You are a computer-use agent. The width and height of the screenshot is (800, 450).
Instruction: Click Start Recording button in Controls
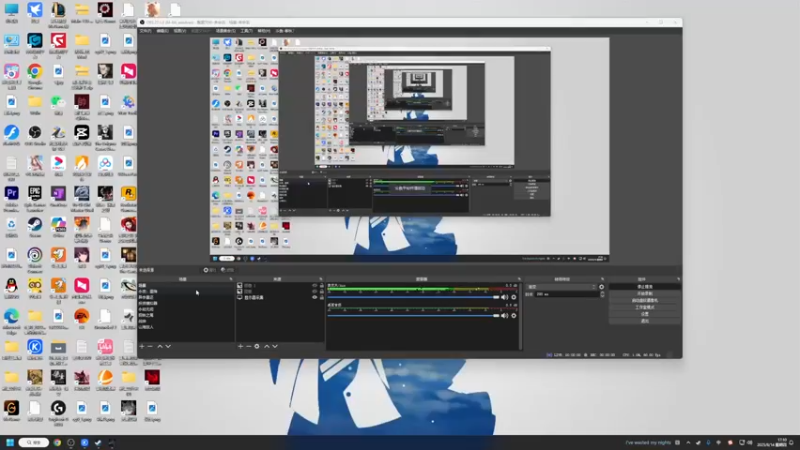coord(644,294)
